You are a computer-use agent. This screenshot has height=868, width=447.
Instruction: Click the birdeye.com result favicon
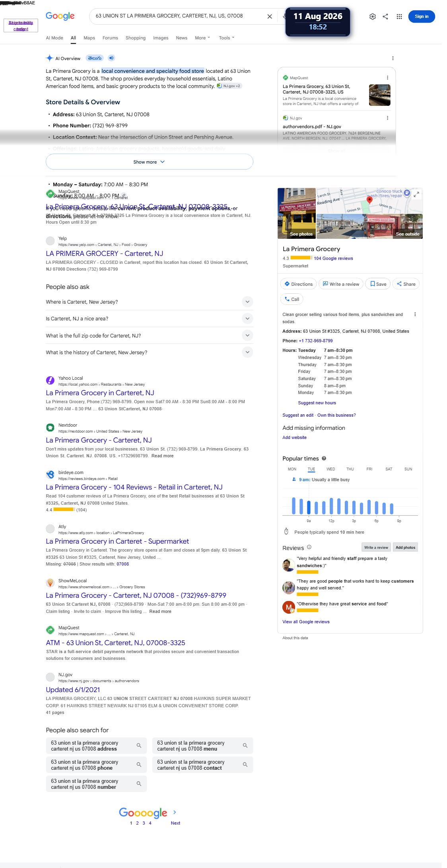click(50, 474)
